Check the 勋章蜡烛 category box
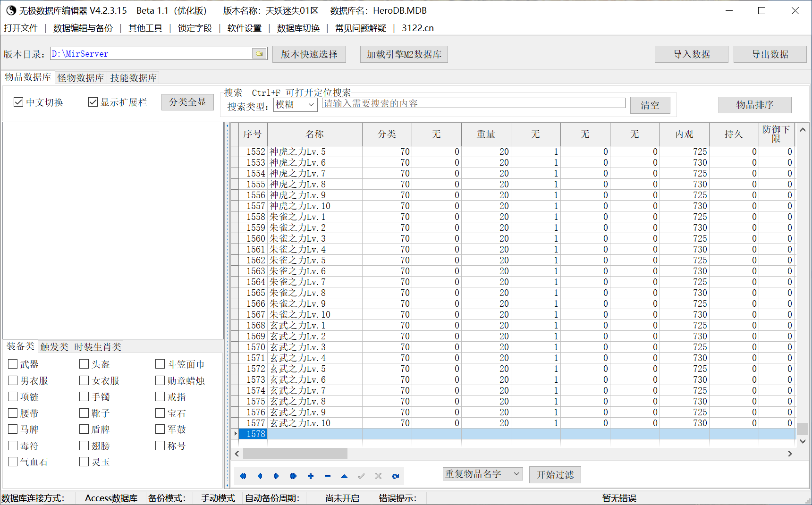The width and height of the screenshot is (812, 505). (x=160, y=380)
